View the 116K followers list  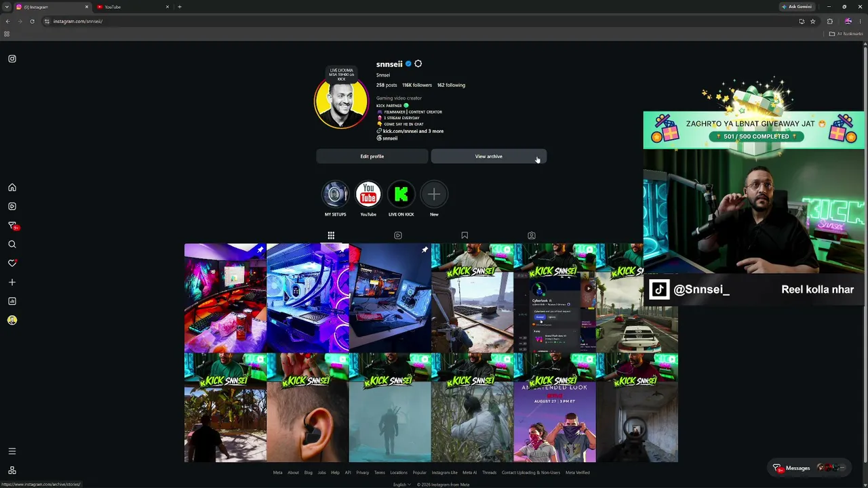pos(417,85)
